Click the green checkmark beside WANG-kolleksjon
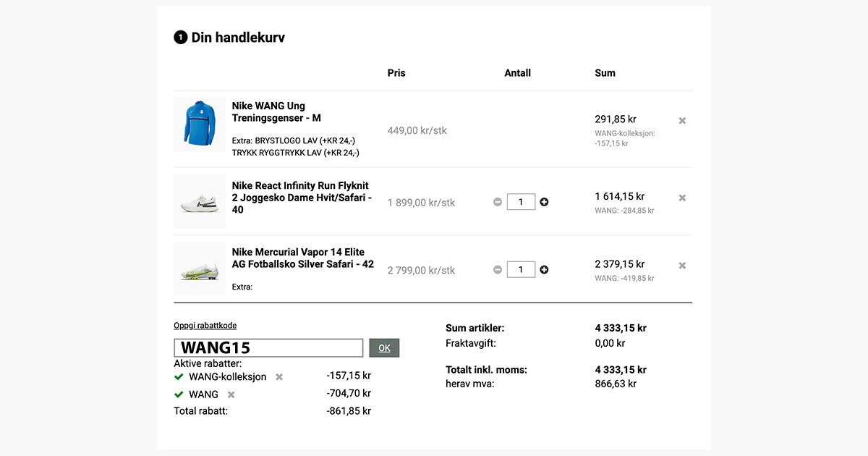Image resolution: width=868 pixels, height=456 pixels. click(x=179, y=377)
